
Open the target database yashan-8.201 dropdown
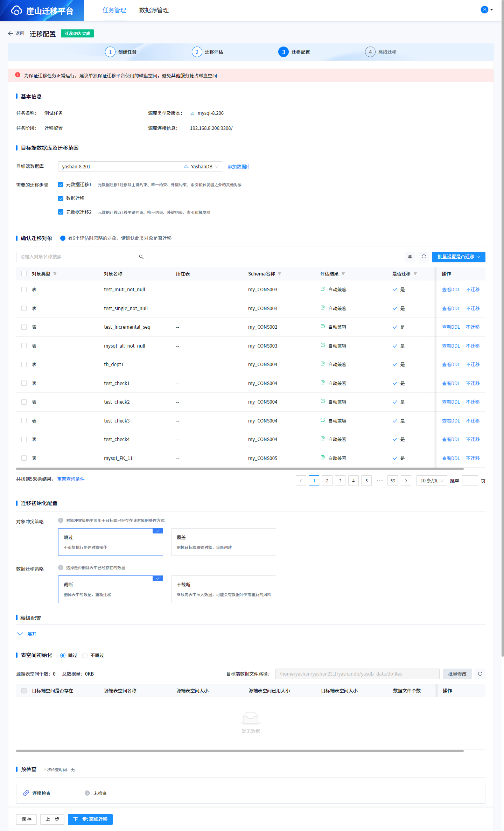coord(140,167)
